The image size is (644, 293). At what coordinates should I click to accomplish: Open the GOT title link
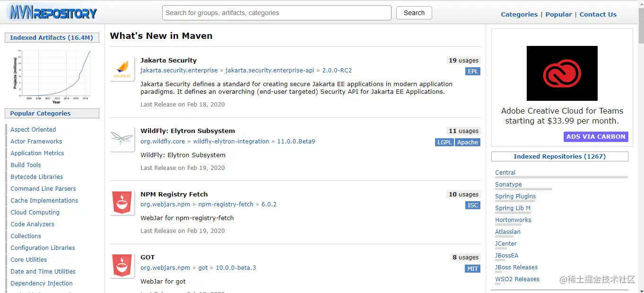(148, 257)
